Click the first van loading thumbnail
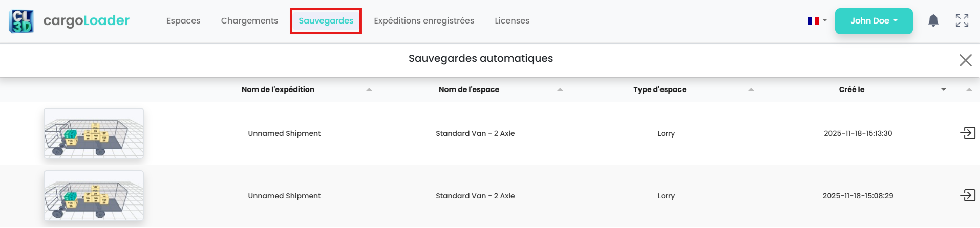Viewport: 980px width, 228px height. click(x=94, y=133)
